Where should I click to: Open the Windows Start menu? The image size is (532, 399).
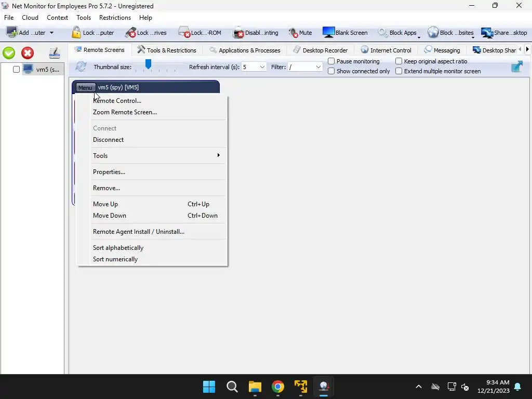[x=209, y=387]
